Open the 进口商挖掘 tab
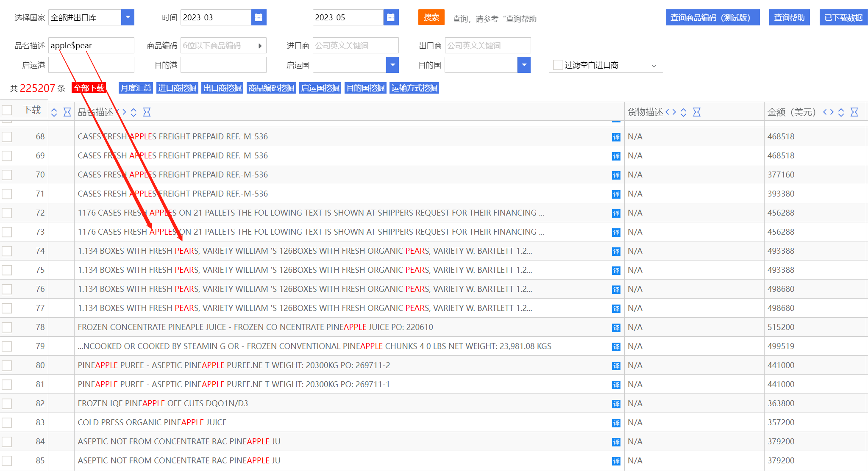 (x=177, y=88)
